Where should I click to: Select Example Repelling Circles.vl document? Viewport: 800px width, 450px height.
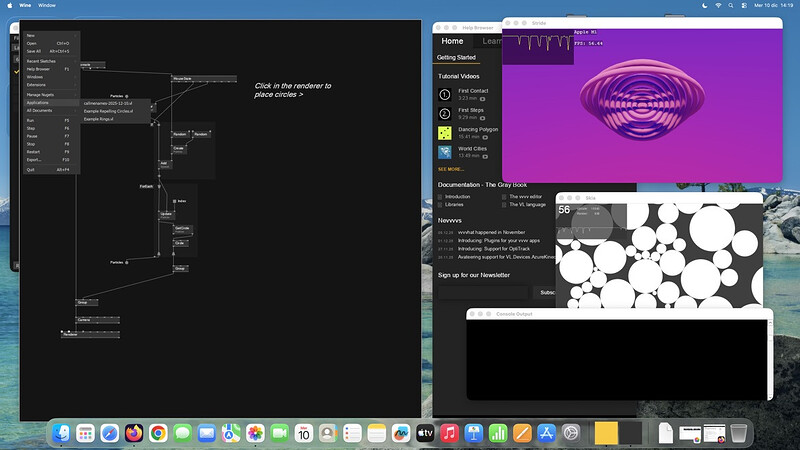click(108, 111)
